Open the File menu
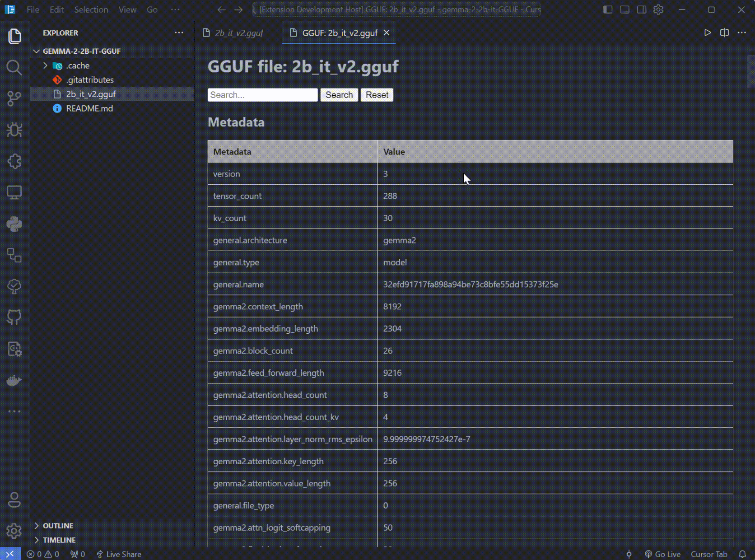This screenshot has width=755, height=560. pyautogui.click(x=33, y=9)
